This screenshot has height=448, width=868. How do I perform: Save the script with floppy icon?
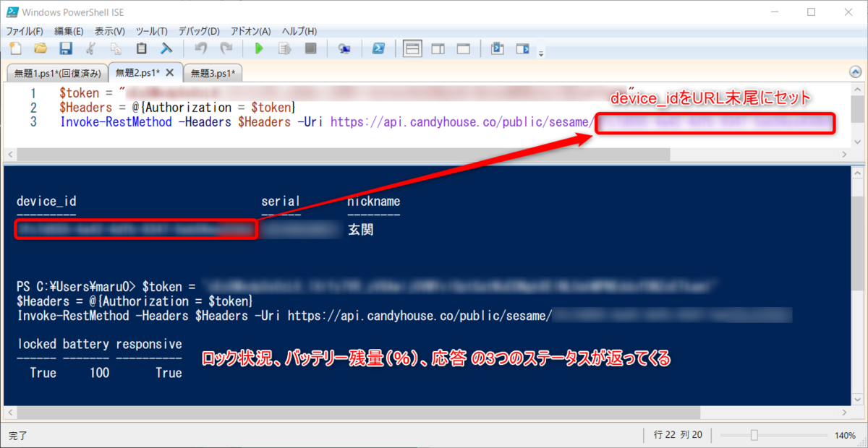66,49
